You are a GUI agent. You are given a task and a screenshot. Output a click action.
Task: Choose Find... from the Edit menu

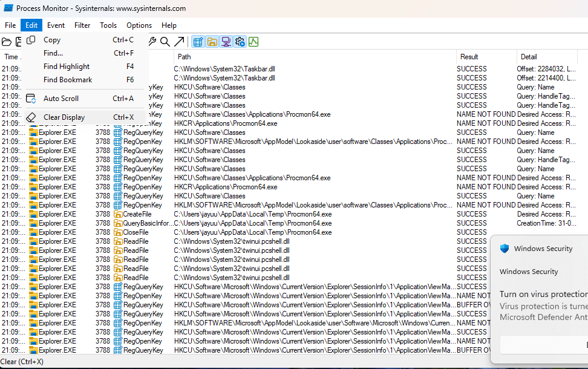pos(84,53)
